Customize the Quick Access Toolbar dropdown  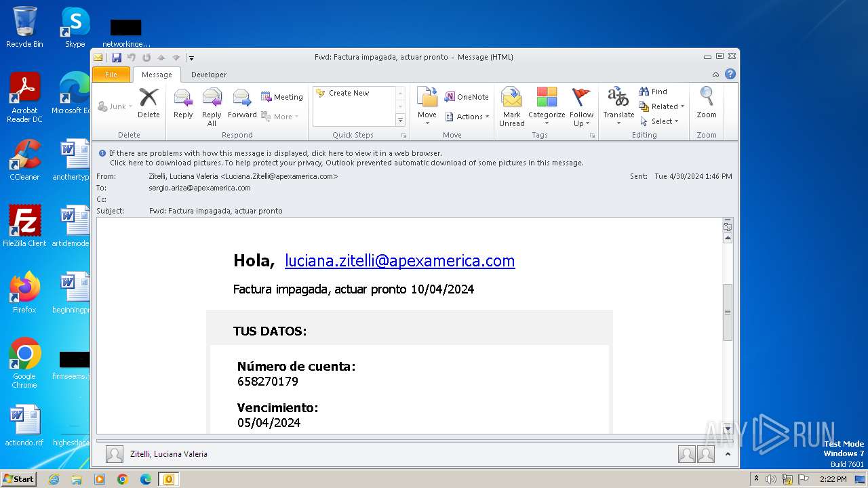[x=192, y=58]
